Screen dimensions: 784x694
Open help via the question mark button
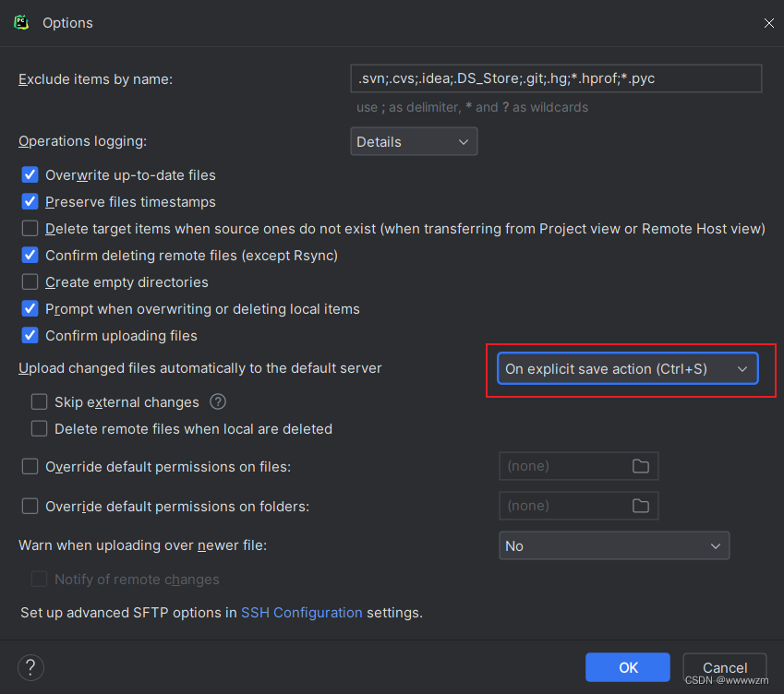[30, 667]
